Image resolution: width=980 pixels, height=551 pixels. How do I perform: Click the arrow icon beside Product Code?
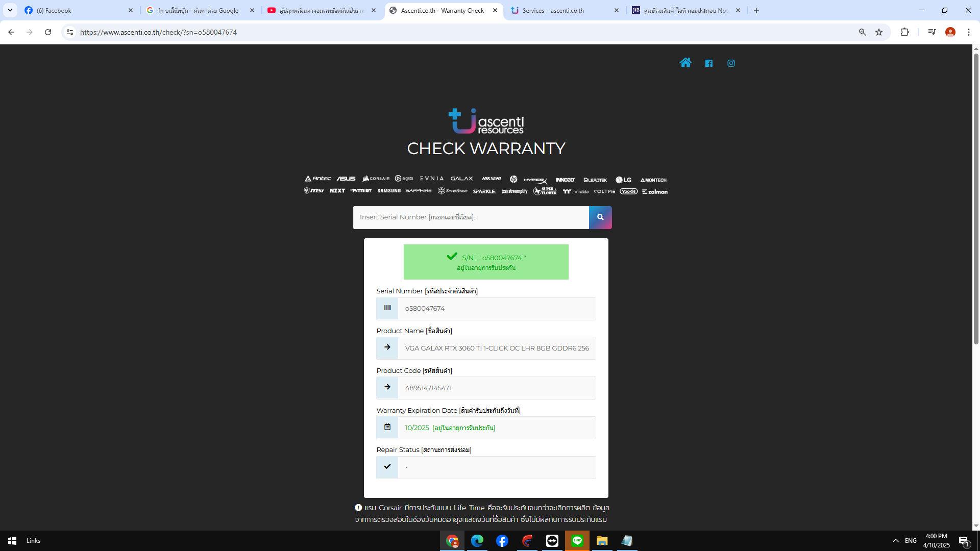pos(387,387)
